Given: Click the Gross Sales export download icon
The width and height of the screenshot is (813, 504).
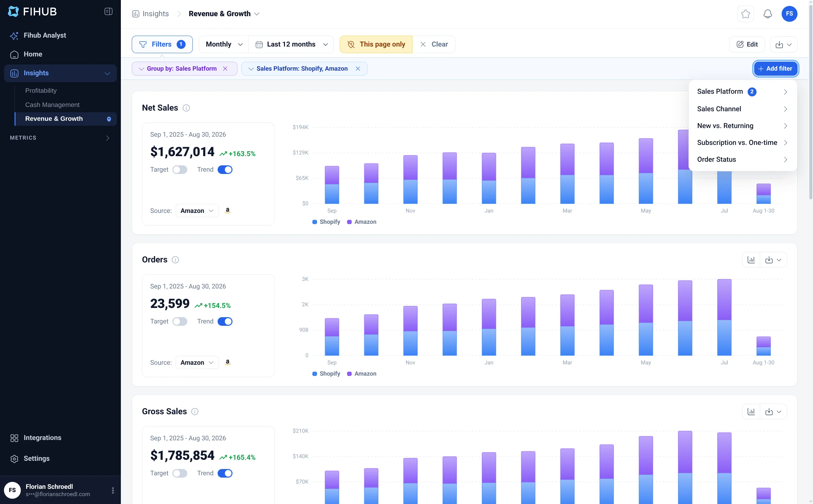Looking at the screenshot, I should (x=773, y=412).
